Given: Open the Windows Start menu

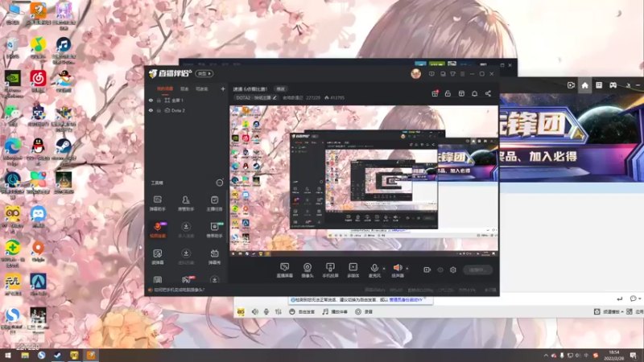Looking at the screenshot, I should pos(7,356).
